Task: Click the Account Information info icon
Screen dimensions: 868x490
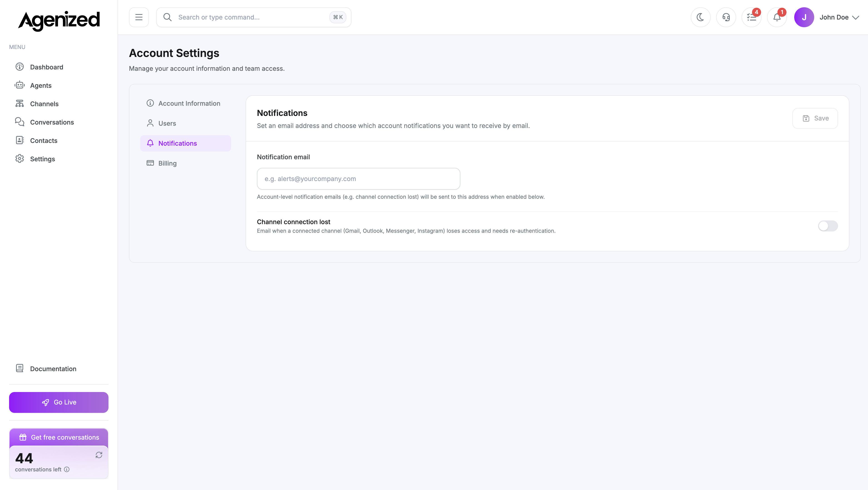Action: (150, 103)
